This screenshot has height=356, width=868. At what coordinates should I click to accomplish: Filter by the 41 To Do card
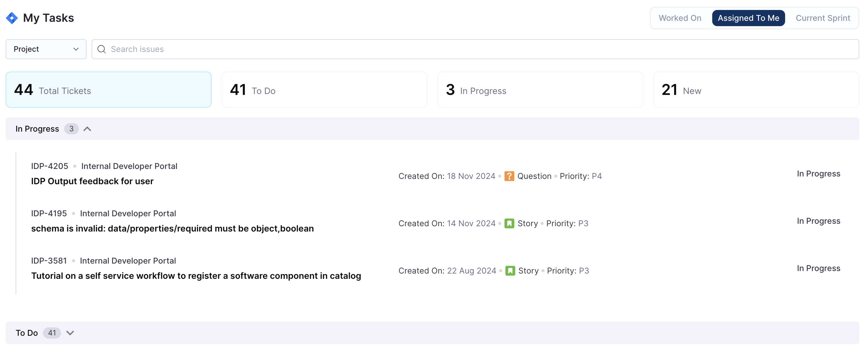[x=324, y=90]
